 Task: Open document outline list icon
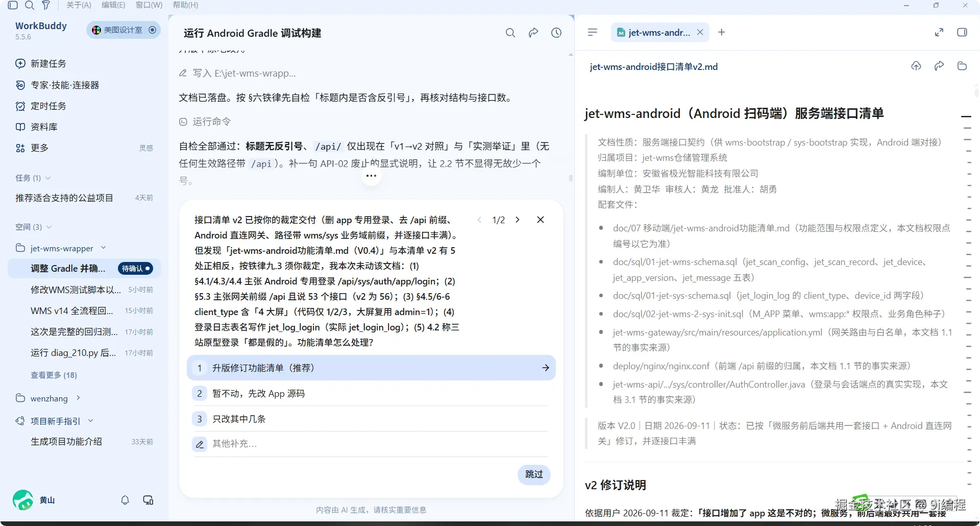click(x=593, y=32)
